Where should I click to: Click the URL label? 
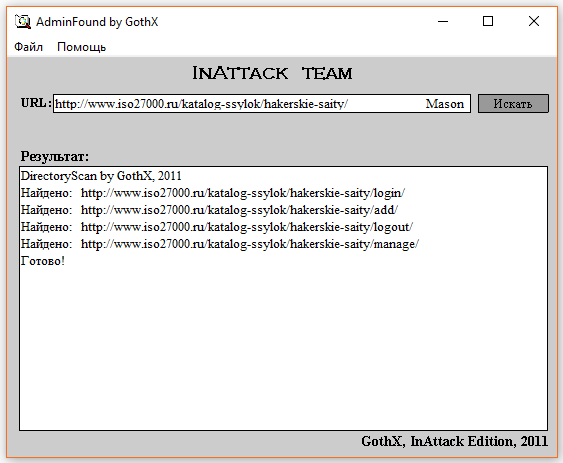point(36,103)
